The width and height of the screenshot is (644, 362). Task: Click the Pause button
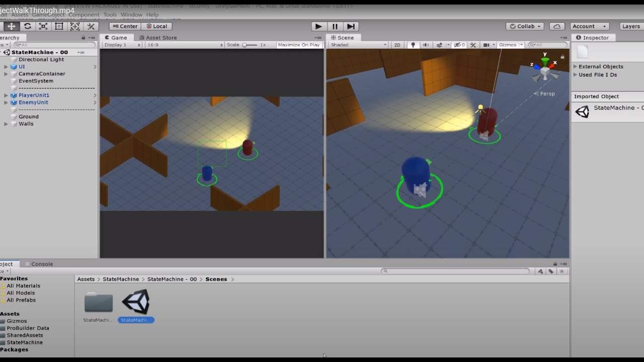335,26
